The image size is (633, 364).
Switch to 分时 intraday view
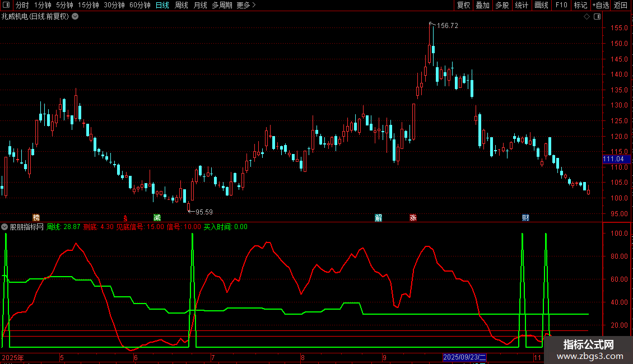22,5
